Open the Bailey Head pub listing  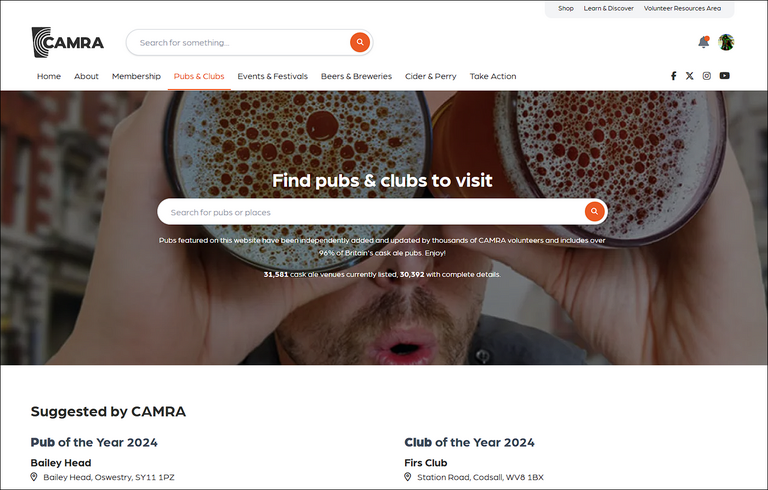pos(61,463)
